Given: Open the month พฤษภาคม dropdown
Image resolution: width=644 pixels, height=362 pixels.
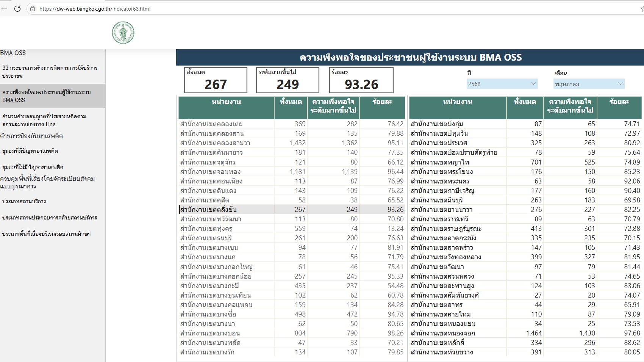Looking at the screenshot, I should pos(589,84).
